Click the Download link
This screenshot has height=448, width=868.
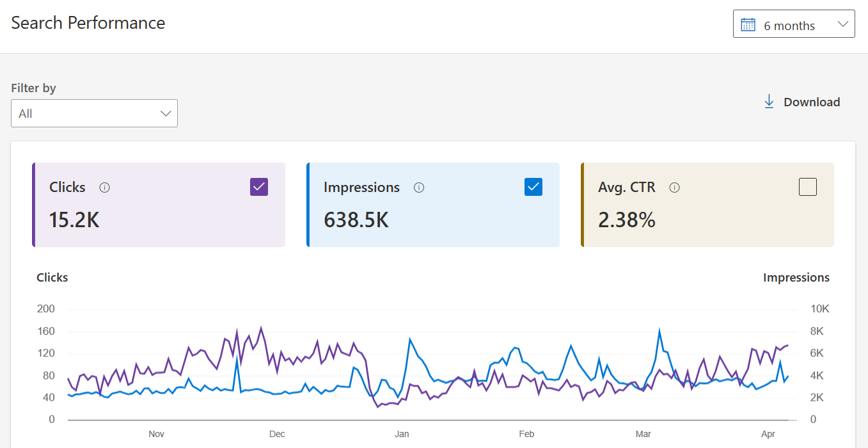(x=802, y=102)
